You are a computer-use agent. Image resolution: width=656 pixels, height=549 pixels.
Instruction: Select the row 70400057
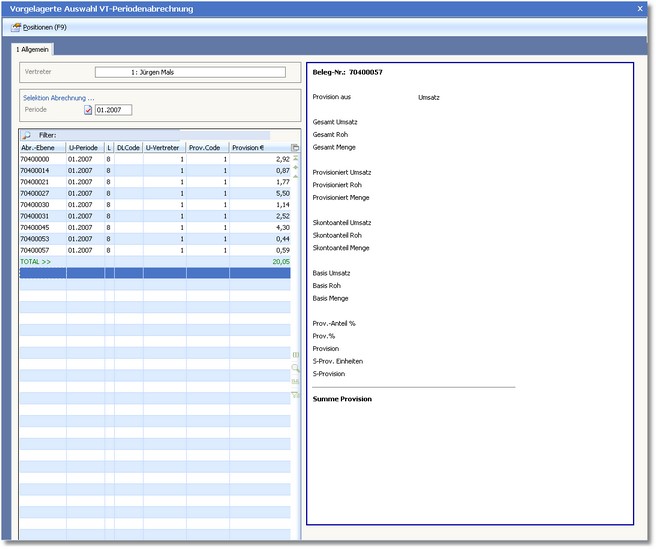(42, 250)
